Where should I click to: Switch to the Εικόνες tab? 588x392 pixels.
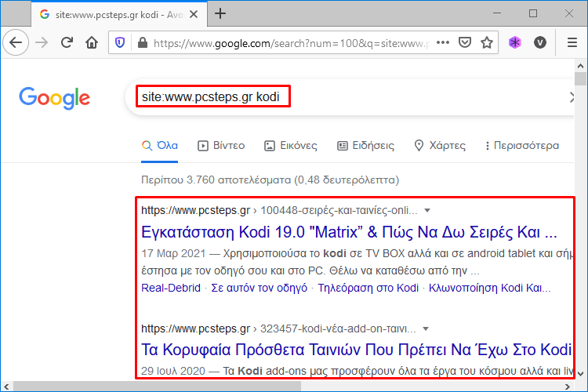pyautogui.click(x=291, y=146)
